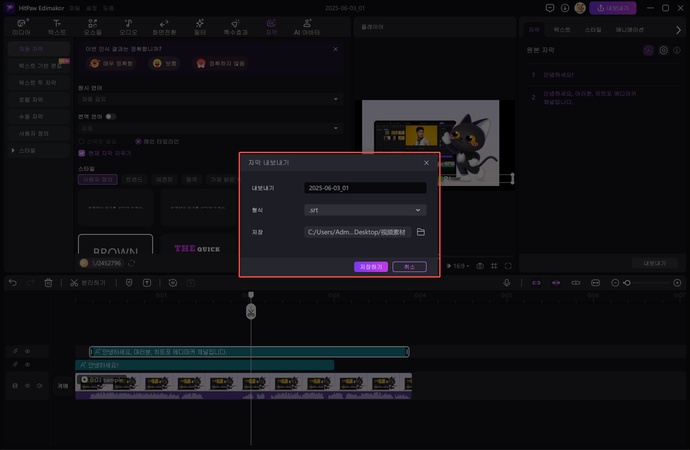Click the settings gear icon in subtitle panel
690x450 pixels.
pyautogui.click(x=663, y=50)
